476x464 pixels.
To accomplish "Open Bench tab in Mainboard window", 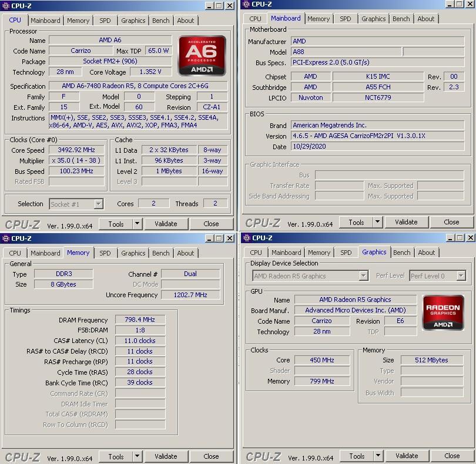I will (401, 19).
